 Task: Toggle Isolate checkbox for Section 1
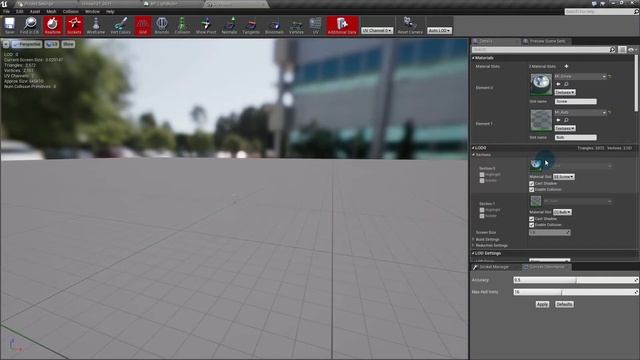[x=482, y=216]
